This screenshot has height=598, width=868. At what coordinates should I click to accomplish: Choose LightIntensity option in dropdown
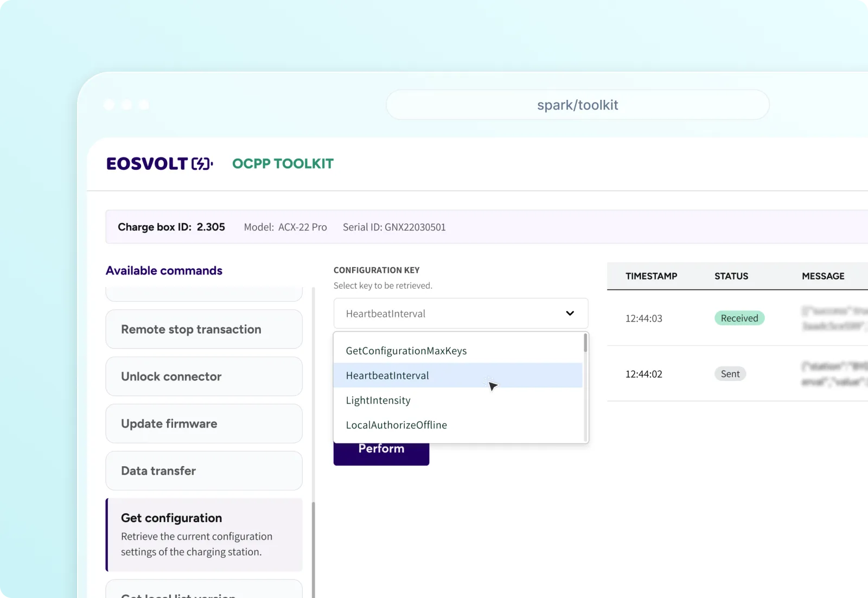coord(378,400)
